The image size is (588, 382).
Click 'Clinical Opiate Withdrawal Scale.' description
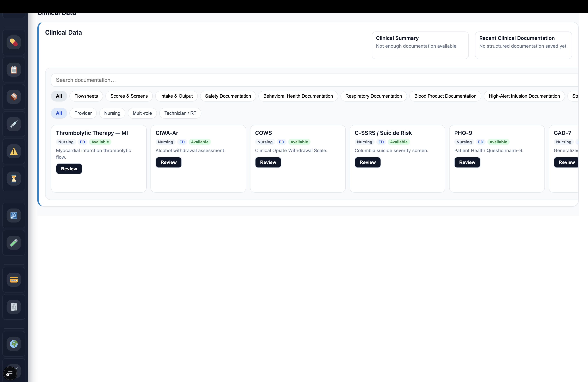(291, 151)
